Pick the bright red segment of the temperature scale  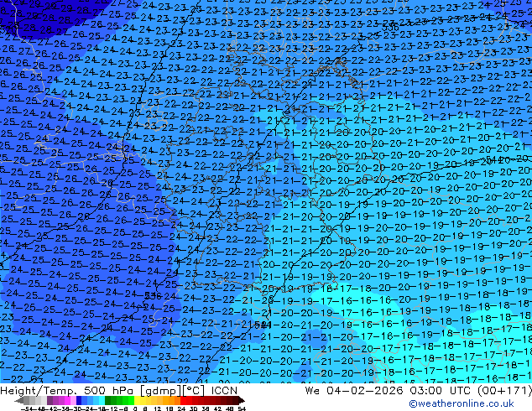pyautogui.click(x=183, y=400)
